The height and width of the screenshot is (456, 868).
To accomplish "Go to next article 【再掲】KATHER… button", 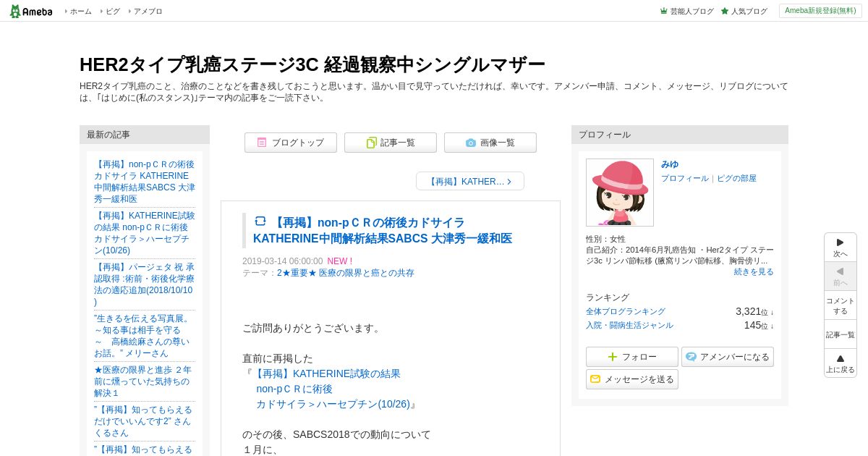I will pyautogui.click(x=470, y=181).
